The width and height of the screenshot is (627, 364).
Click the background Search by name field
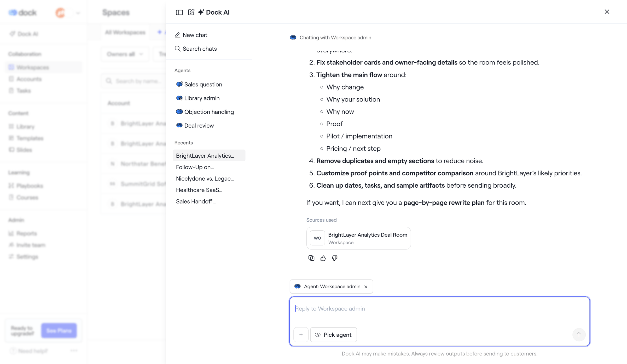coord(134,81)
